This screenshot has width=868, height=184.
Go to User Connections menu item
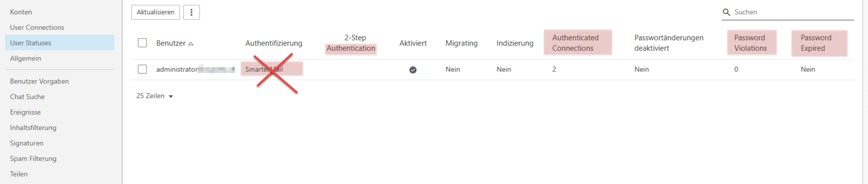pyautogui.click(x=37, y=28)
